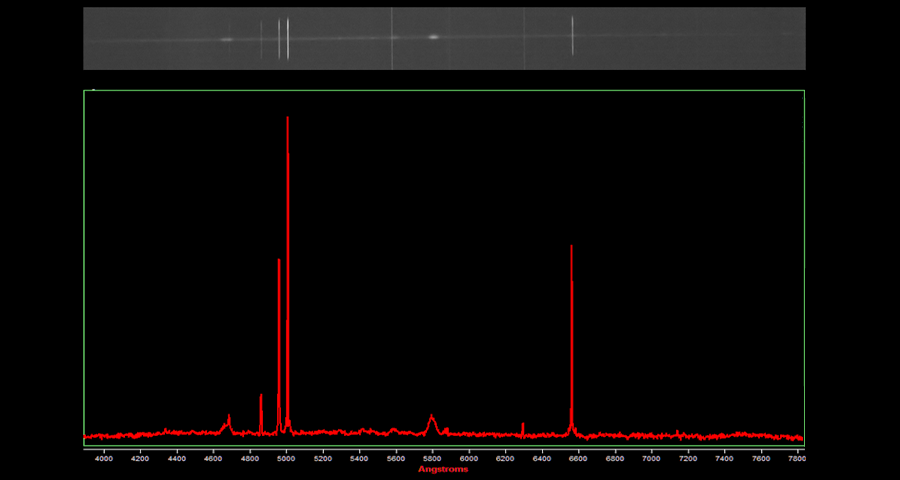This screenshot has height=480, width=900.
Task: Select the thin full-height line near 5577 in strip
Action: [392, 39]
